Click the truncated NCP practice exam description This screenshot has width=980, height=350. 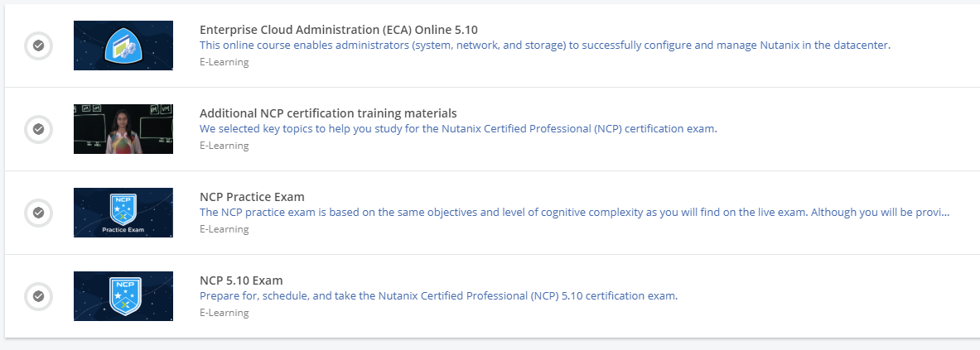[574, 213]
